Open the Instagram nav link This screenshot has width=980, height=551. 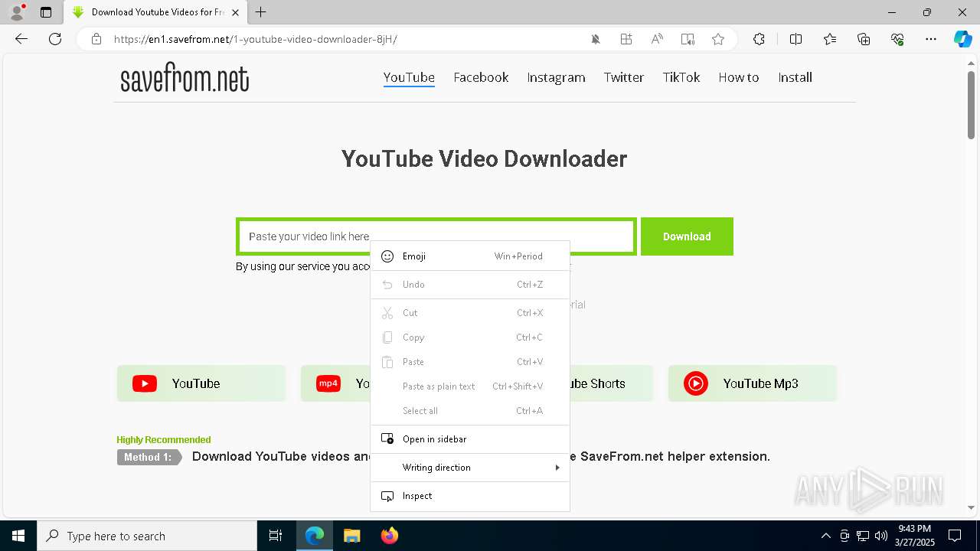556,77
